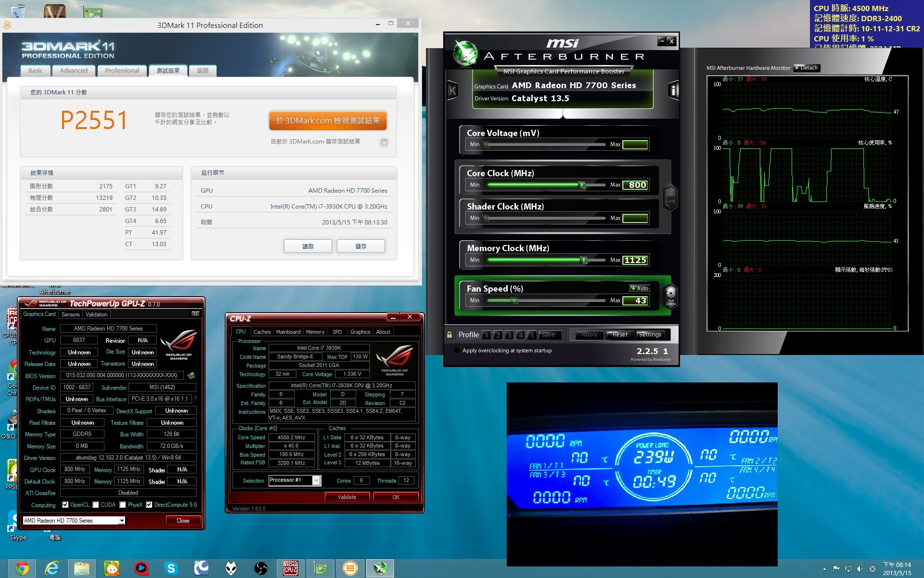Open Afterburner Settings button
This screenshot has width=924, height=578.
(x=650, y=335)
